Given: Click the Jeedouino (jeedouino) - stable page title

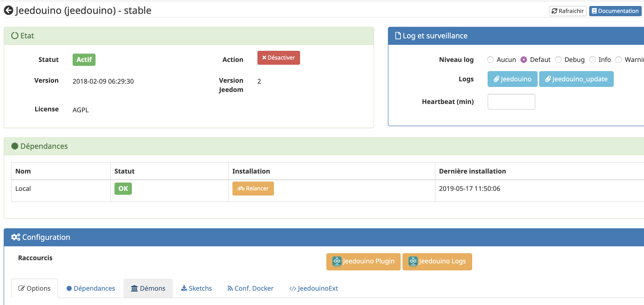Looking at the screenshot, I should point(83,10).
